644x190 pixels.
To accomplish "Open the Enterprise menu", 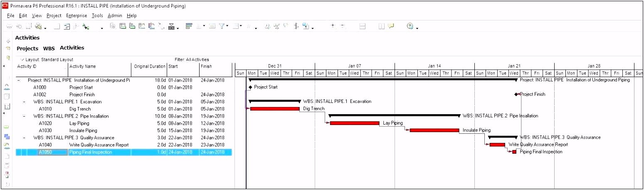I will click(x=76, y=15).
